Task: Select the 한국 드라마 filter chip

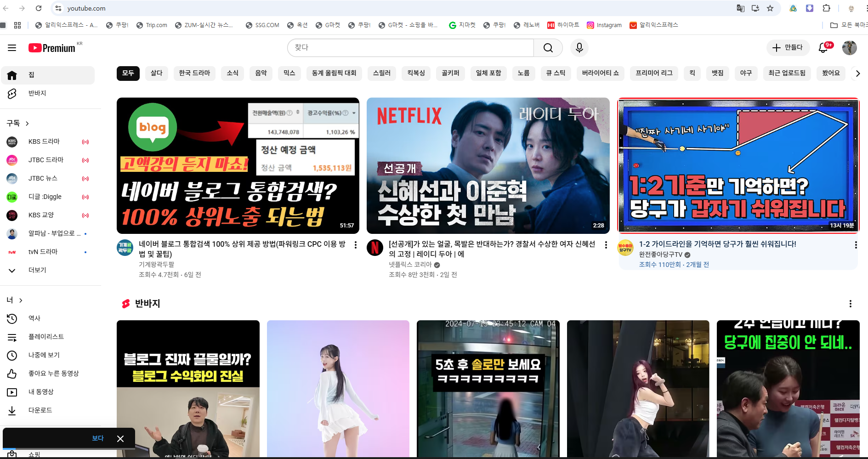Action: tap(194, 73)
